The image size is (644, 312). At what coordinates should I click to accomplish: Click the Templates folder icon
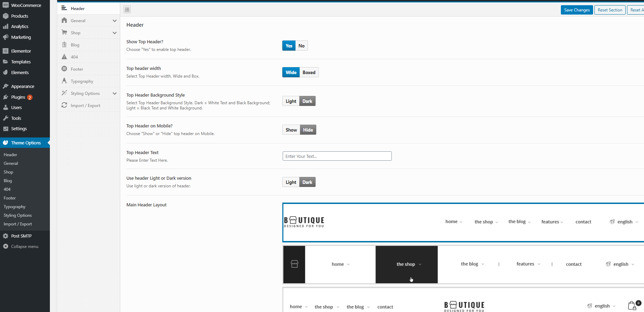6,62
